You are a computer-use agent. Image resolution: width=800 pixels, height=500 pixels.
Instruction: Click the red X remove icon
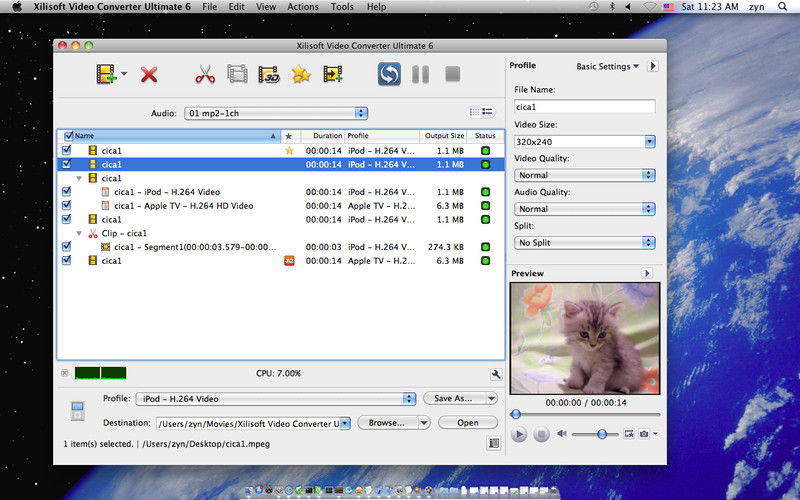[149, 75]
